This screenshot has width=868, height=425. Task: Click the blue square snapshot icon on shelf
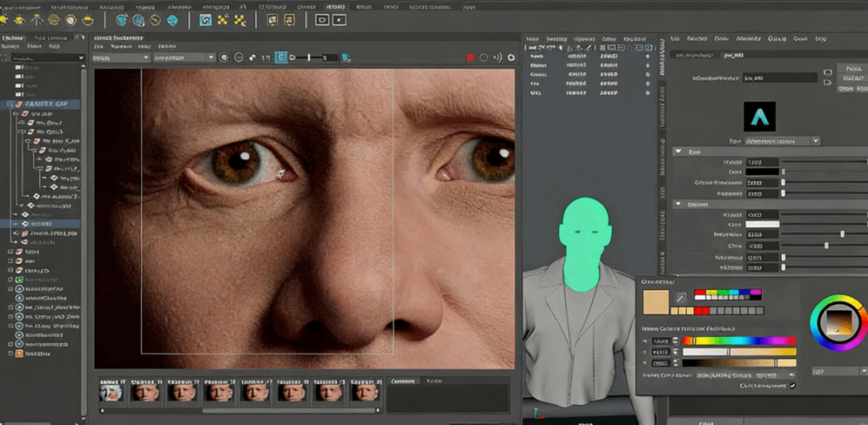(205, 19)
